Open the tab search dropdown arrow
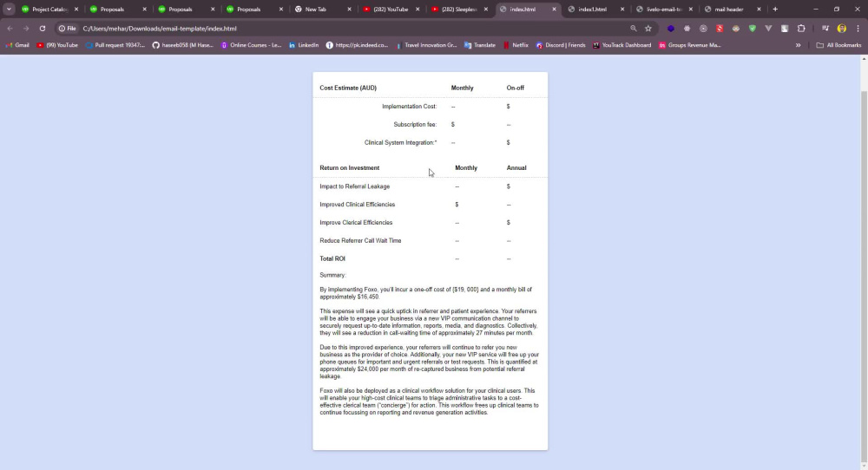 point(9,9)
